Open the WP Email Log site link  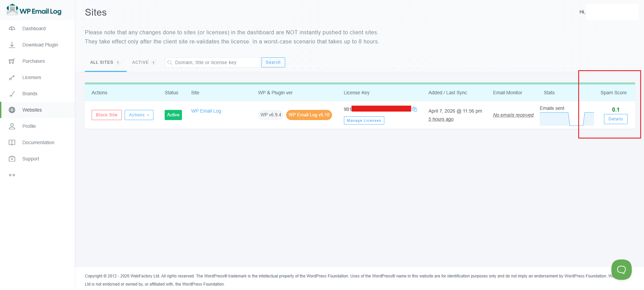tap(206, 111)
